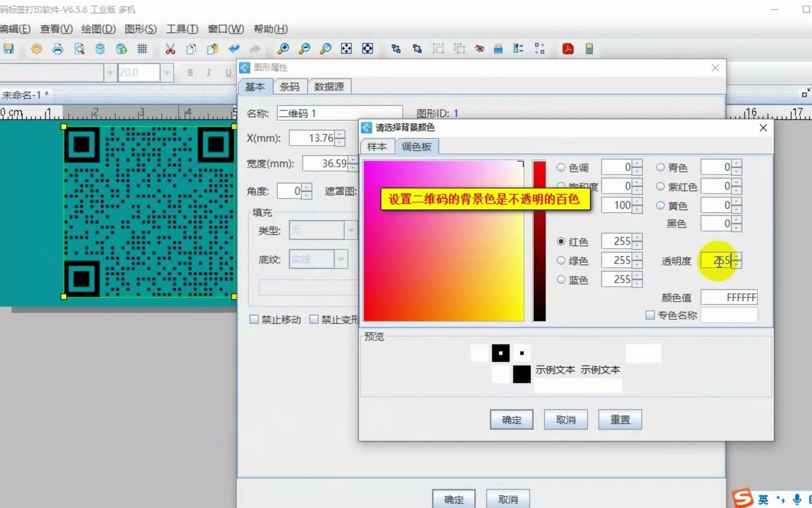Switch to the 调色板 tab
The height and width of the screenshot is (508, 812).
click(416, 147)
